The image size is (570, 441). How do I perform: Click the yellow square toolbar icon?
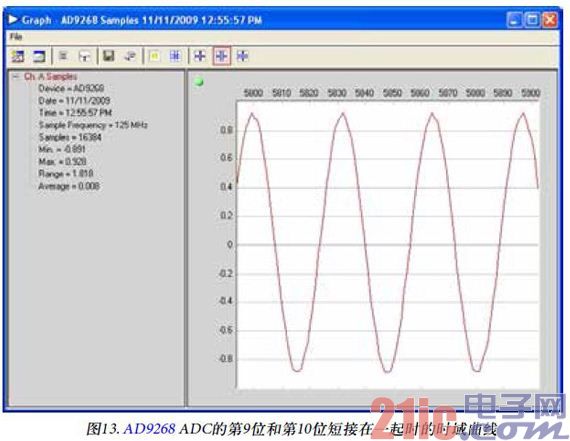coord(154,56)
